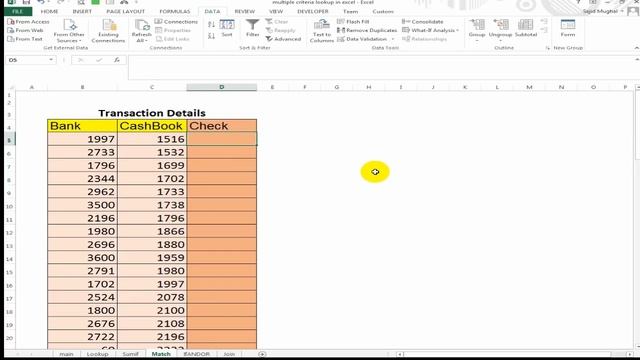Image resolution: width=640 pixels, height=360 pixels.
Task: Sort column A to Z ascending
Action: 211,25
